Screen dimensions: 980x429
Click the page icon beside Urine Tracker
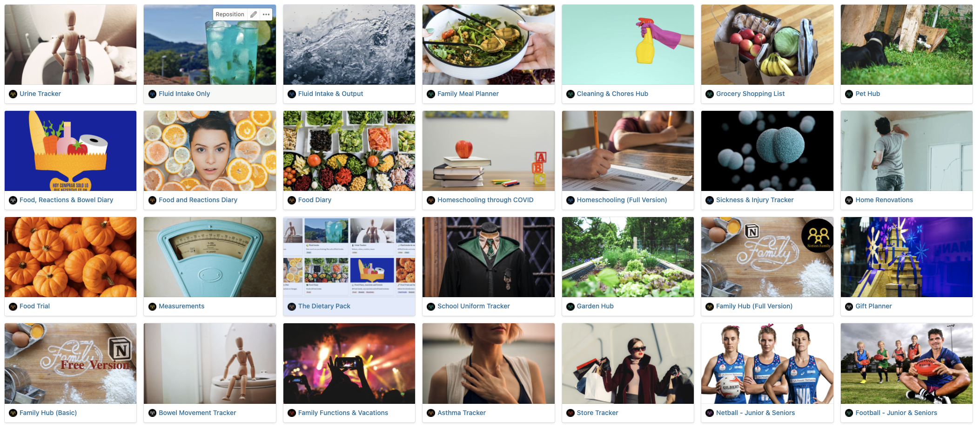[x=13, y=94]
